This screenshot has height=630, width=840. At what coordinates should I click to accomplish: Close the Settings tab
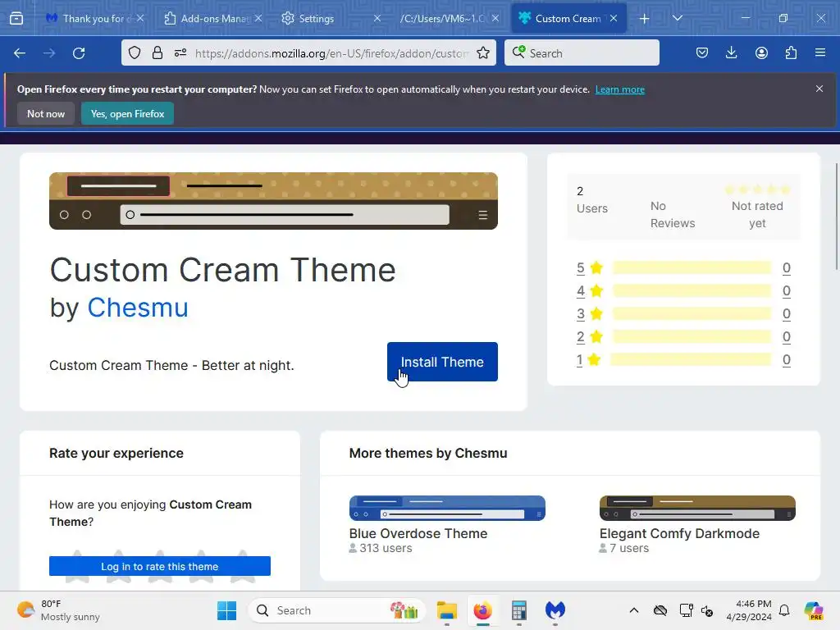377,18
